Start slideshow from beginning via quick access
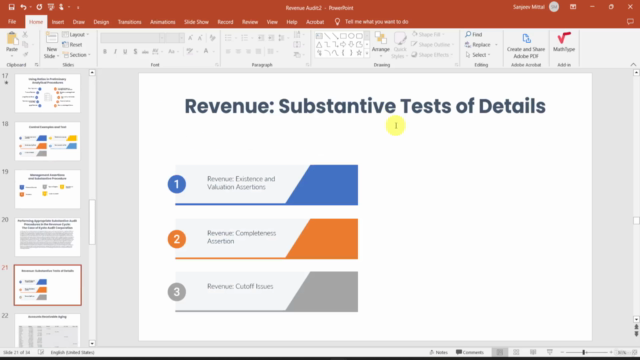This screenshot has width=640, height=360. coord(51,7)
